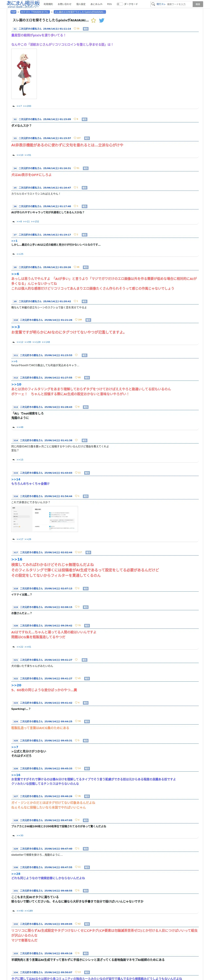Enlarge the settings screenshot in post 16
The width and height of the screenshot is (210, 980).
click(x=45, y=519)
